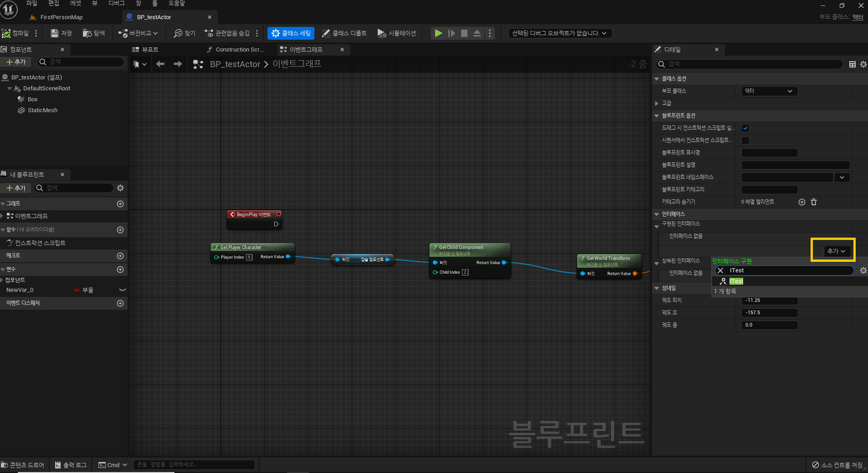Remove all hide-category elements trash icon

coord(814,202)
